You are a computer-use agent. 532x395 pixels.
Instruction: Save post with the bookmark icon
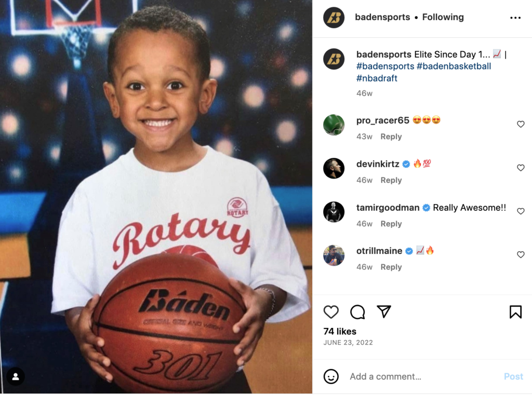(515, 312)
